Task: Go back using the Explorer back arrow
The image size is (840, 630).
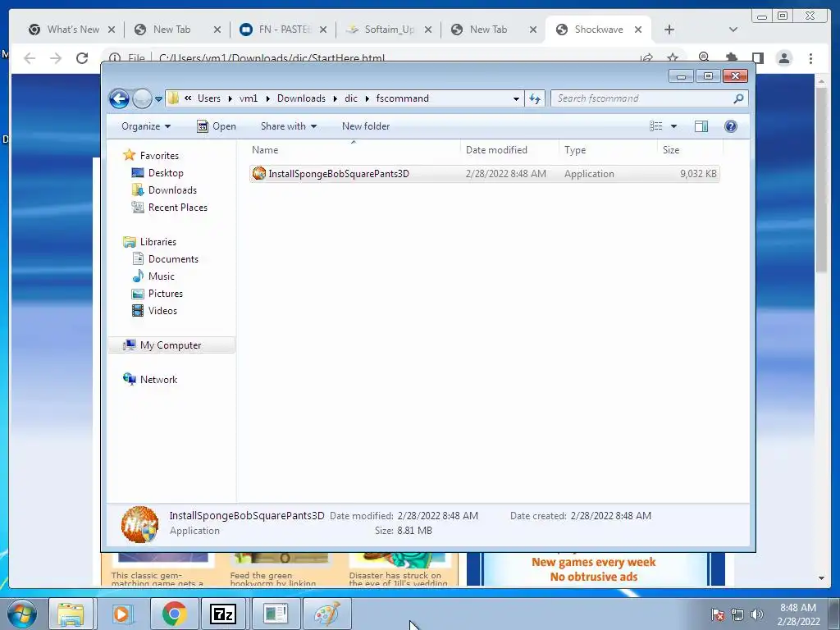Action: 119,98
